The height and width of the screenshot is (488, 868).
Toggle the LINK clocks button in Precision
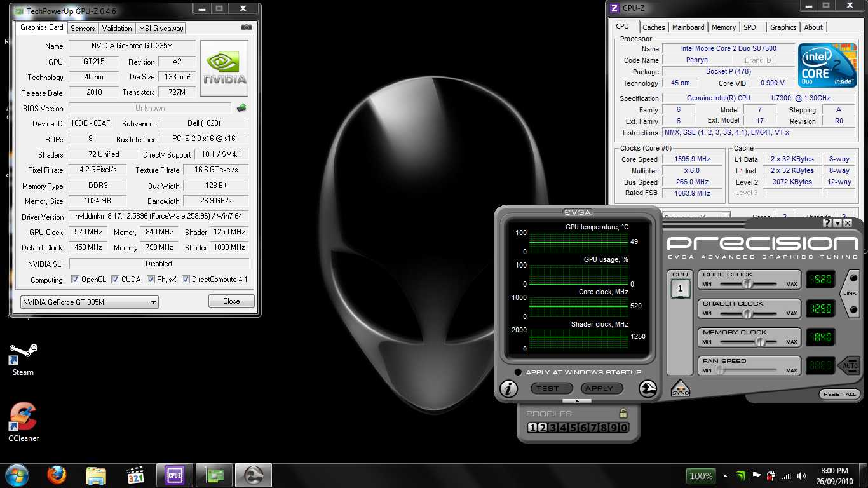click(x=850, y=294)
